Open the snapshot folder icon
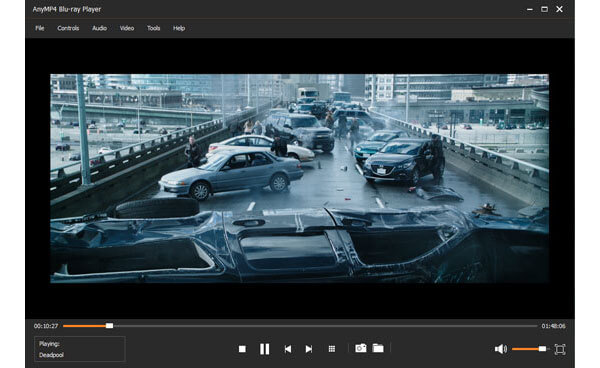Viewport: 600px width, 368px height. pos(378,348)
